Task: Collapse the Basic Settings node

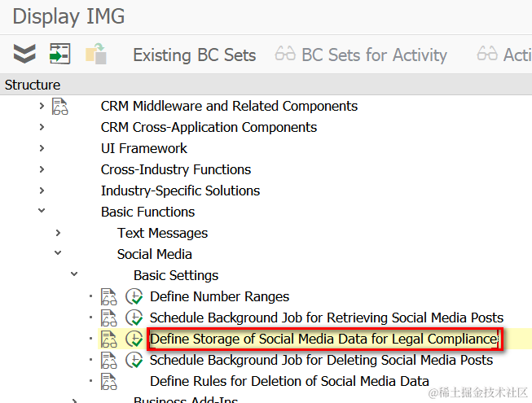Action: (74, 274)
